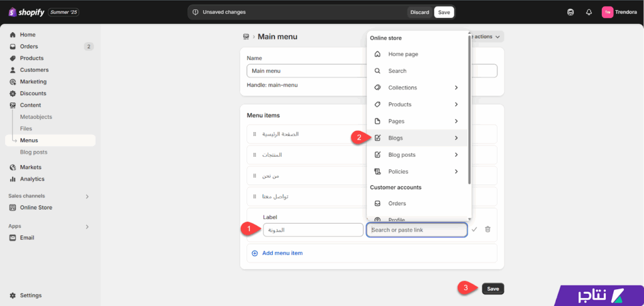This screenshot has height=306, width=644.
Task: Open the Sidekick assistant icon in top bar
Action: (x=570, y=13)
